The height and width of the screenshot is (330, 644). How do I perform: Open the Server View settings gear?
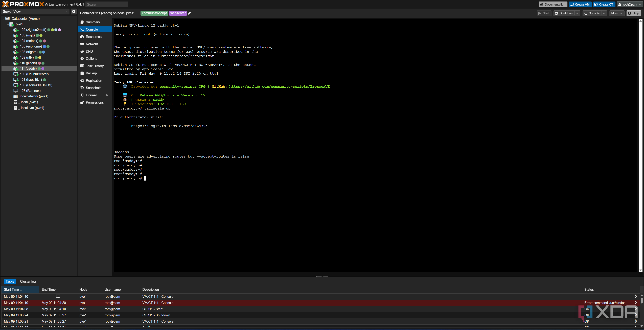pos(74,11)
